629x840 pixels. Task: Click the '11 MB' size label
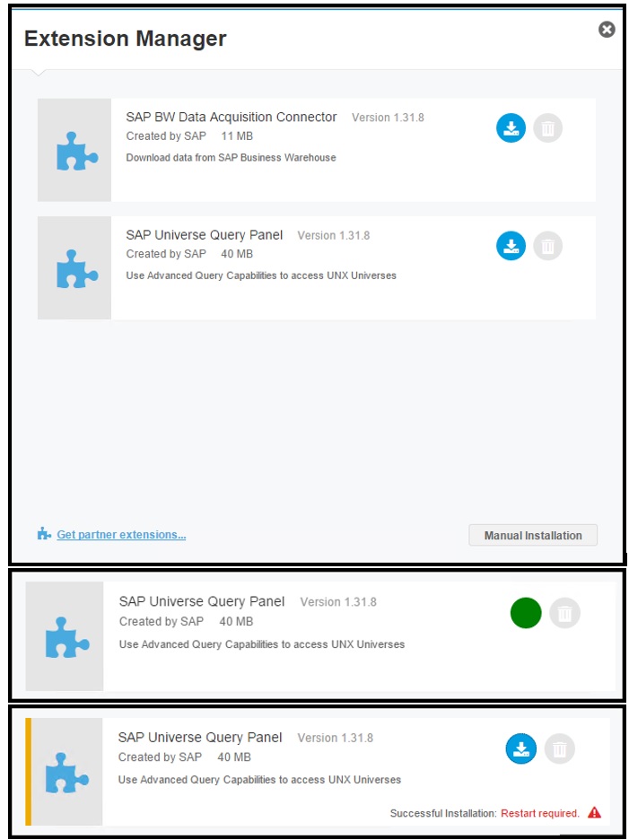pyautogui.click(x=237, y=136)
